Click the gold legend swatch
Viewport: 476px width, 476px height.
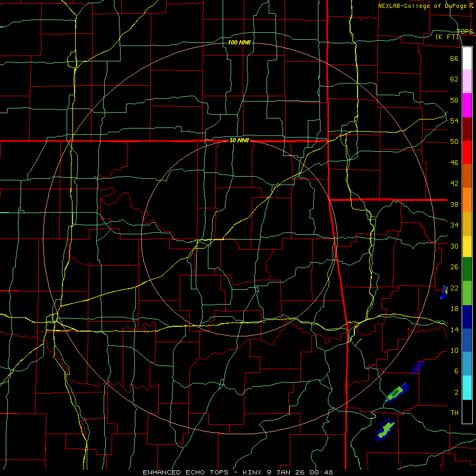(x=467, y=224)
